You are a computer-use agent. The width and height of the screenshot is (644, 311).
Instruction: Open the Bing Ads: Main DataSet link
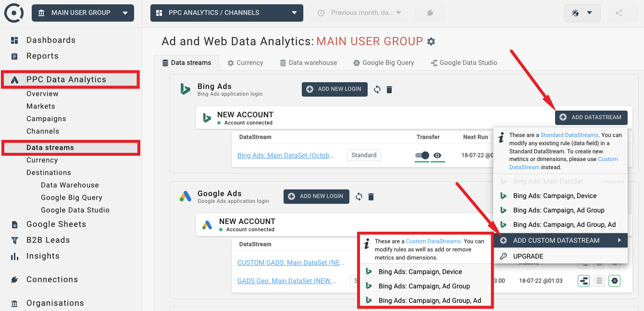click(285, 155)
